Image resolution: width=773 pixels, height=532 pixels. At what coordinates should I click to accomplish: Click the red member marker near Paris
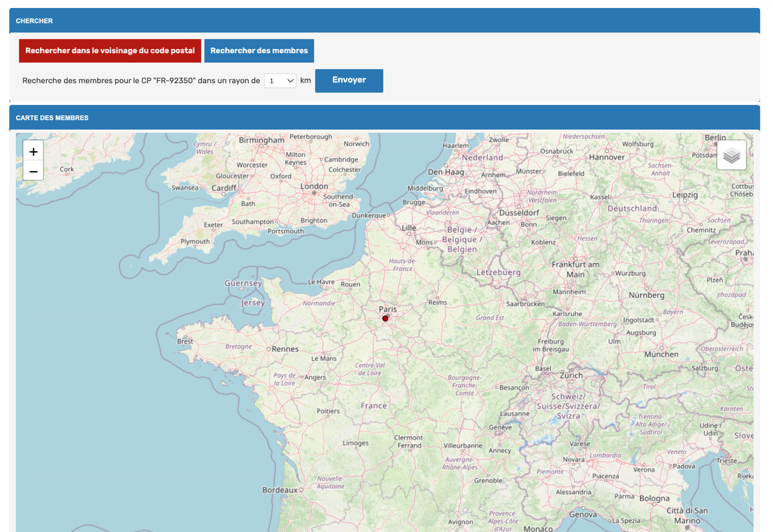click(x=385, y=319)
